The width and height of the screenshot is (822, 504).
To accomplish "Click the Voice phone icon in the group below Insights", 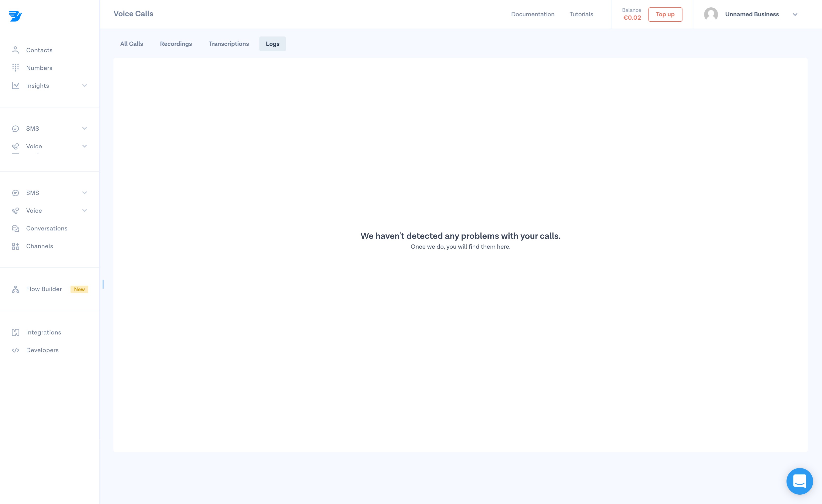I will tap(15, 146).
